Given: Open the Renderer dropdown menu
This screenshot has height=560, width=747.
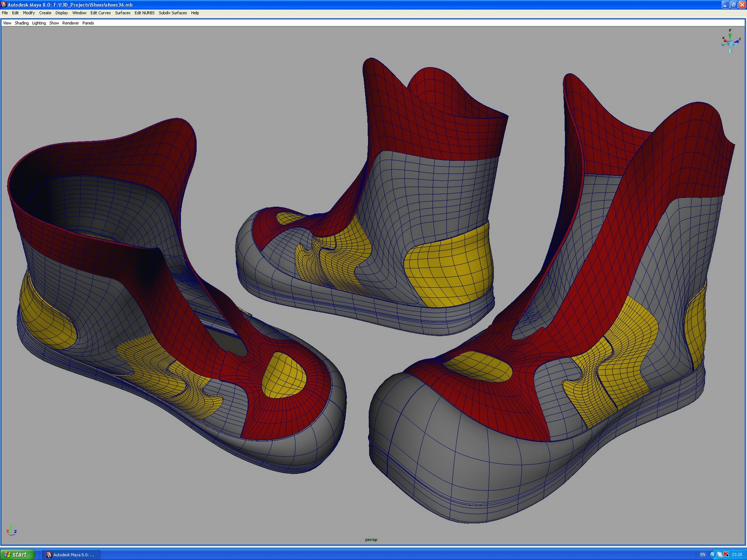Looking at the screenshot, I should [70, 23].
